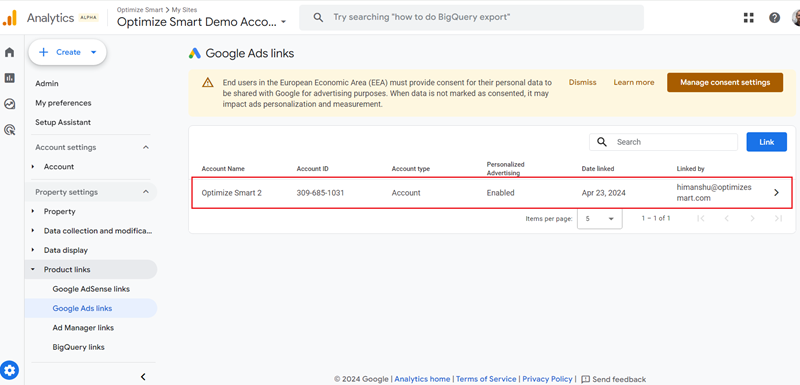
Task: Select BigQuery links
Action: pos(79,347)
